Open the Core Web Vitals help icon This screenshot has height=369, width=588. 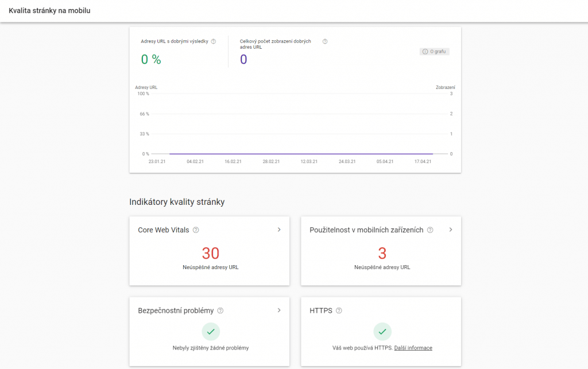(x=196, y=230)
